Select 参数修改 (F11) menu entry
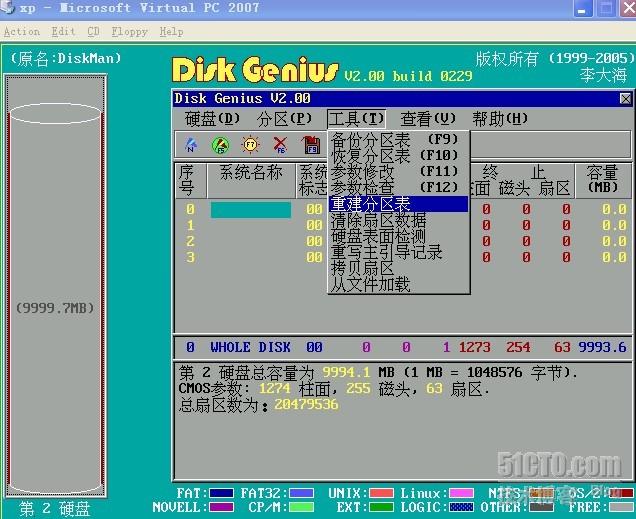 coord(398,172)
